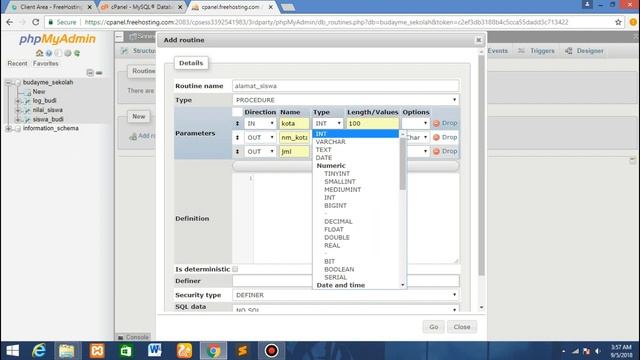Click the screen recorder taskbar icon

(x=271, y=351)
